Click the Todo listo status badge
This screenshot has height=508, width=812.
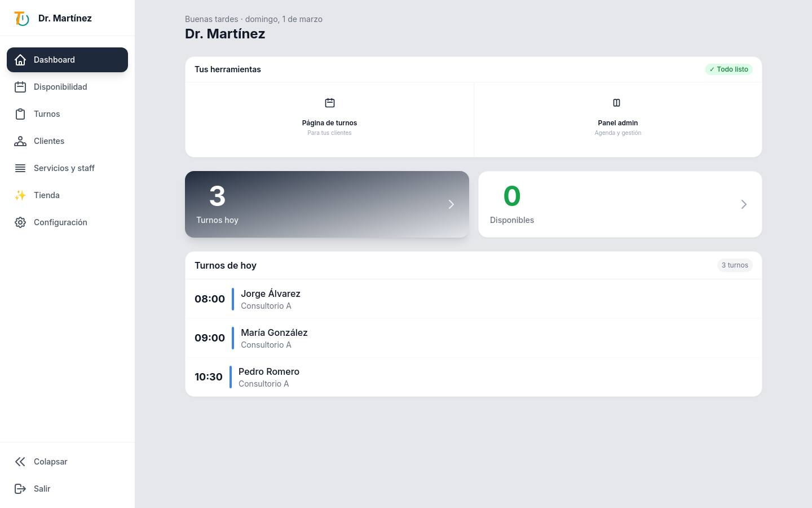(x=729, y=69)
